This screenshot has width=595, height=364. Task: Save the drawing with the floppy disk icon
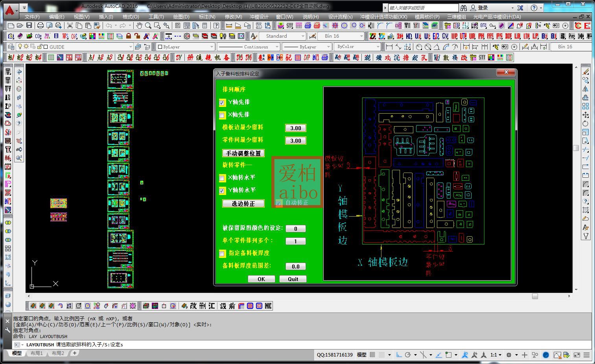(29, 26)
